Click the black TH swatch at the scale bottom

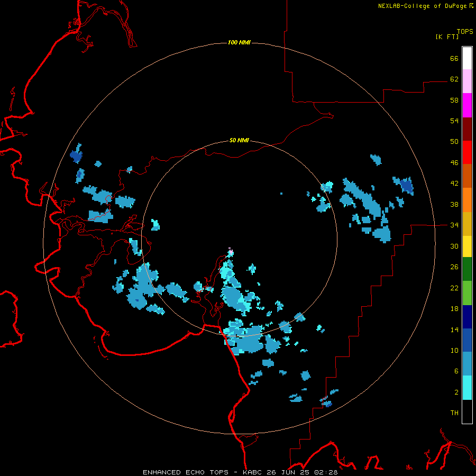coord(467,411)
